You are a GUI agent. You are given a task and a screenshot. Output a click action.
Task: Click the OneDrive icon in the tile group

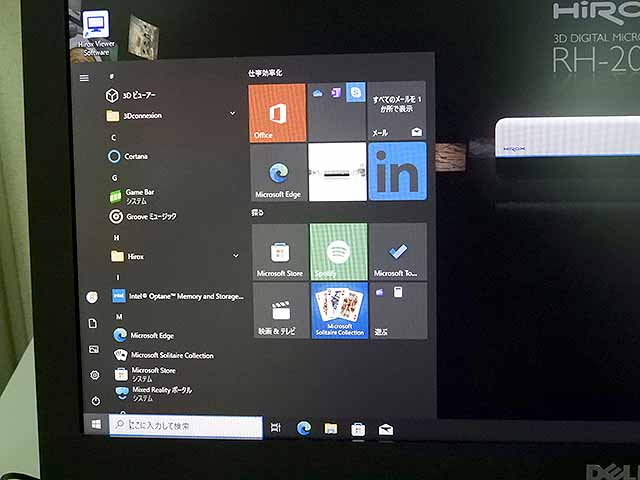click(x=317, y=93)
